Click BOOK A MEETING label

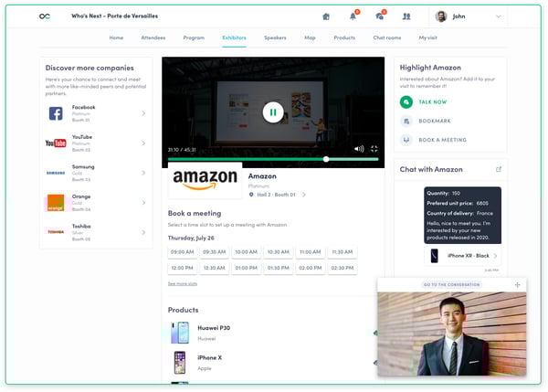coord(442,140)
